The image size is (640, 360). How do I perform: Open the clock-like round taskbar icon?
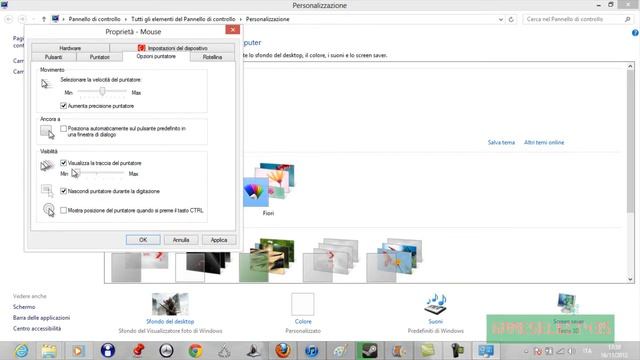(x=166, y=351)
